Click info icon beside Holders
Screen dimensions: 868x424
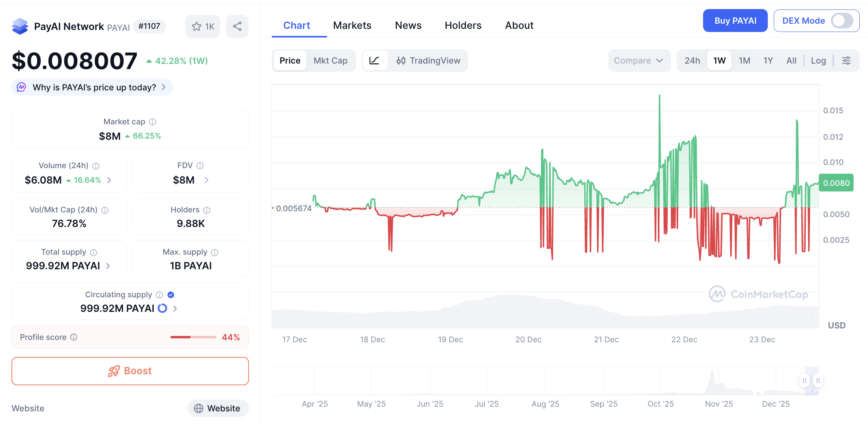point(207,210)
